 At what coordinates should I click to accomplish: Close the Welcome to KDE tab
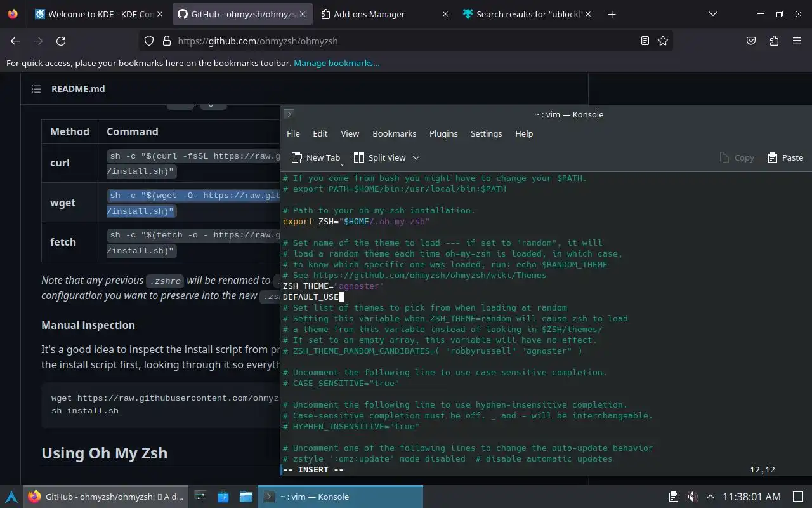coord(159,14)
